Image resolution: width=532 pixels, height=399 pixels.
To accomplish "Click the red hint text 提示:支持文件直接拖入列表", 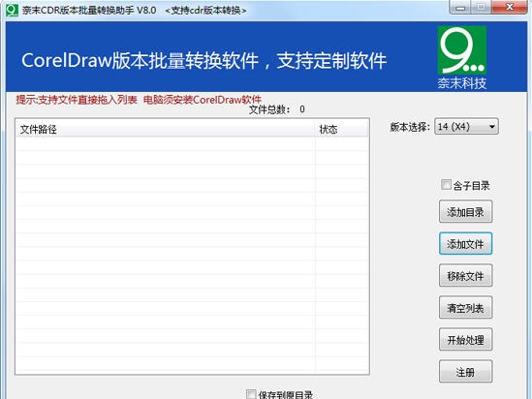I will (x=77, y=100).
